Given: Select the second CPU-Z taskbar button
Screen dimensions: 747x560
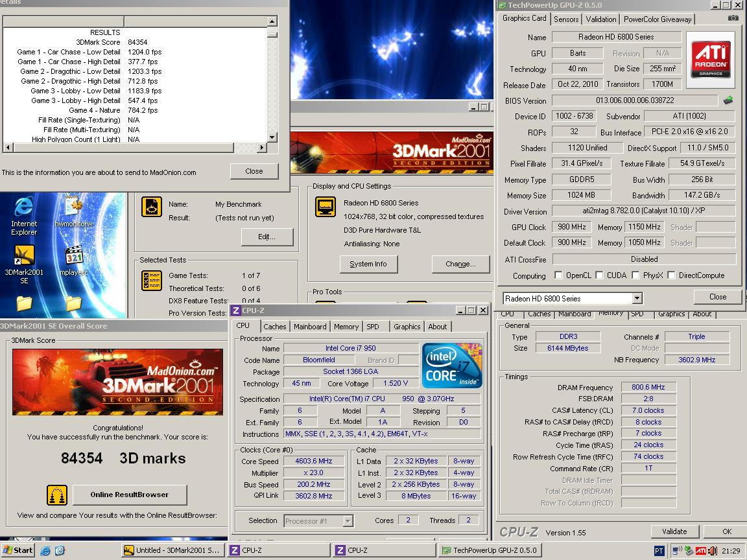Looking at the screenshot, I should tap(385, 550).
